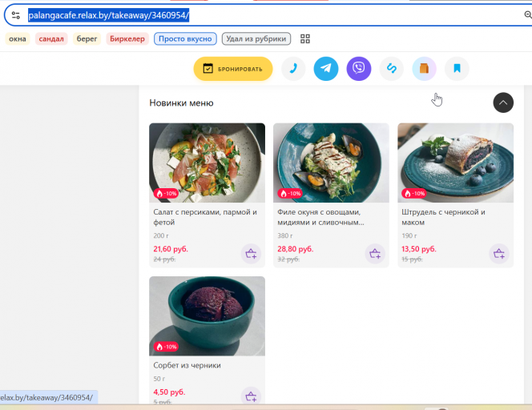Click the -10% badge on the sorbet photo

coord(166,347)
